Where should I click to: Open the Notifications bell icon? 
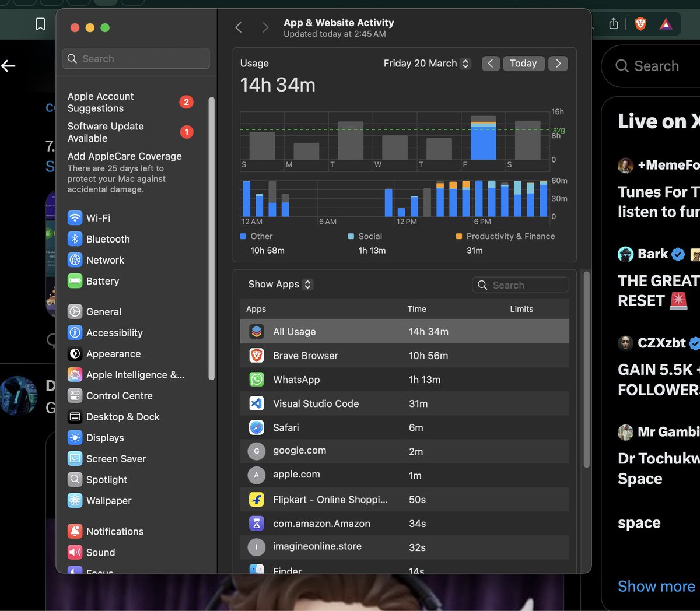(x=75, y=532)
